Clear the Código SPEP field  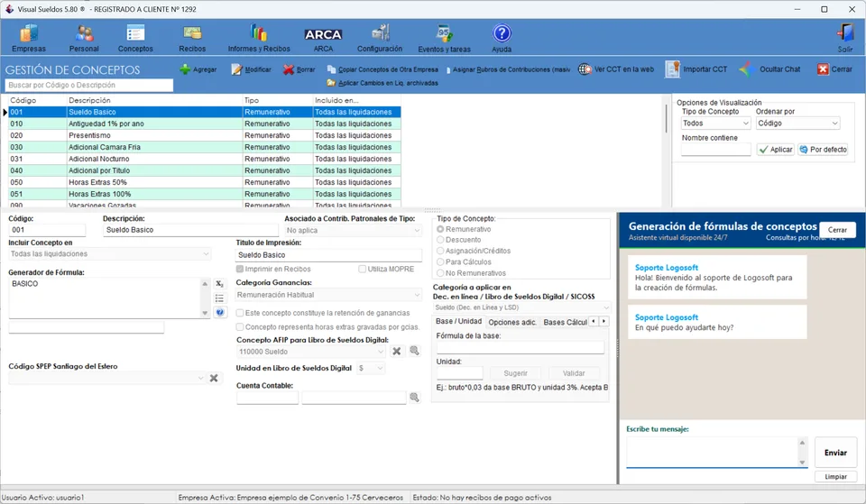tap(214, 378)
